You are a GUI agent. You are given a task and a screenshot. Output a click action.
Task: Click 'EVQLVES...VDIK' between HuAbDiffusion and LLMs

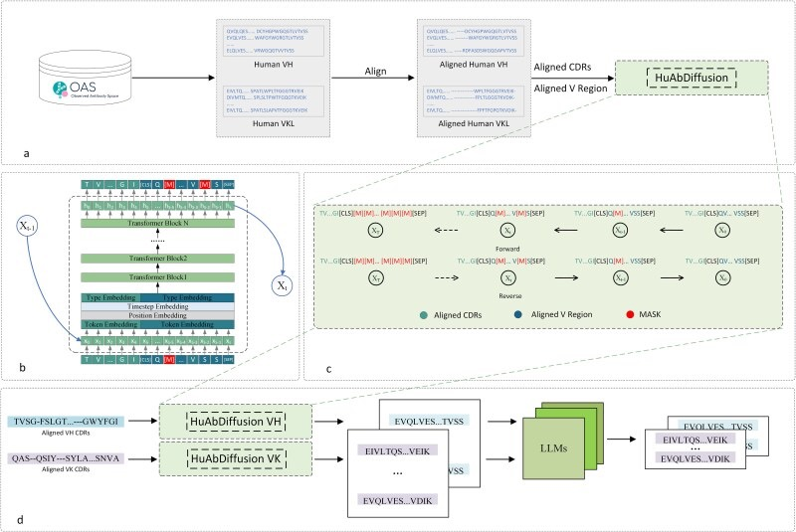click(397, 501)
